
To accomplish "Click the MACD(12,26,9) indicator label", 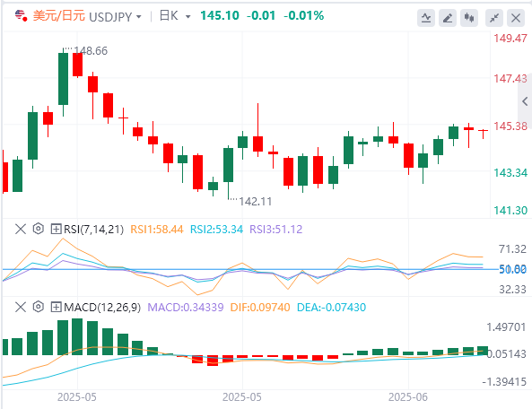I will pos(102,308).
